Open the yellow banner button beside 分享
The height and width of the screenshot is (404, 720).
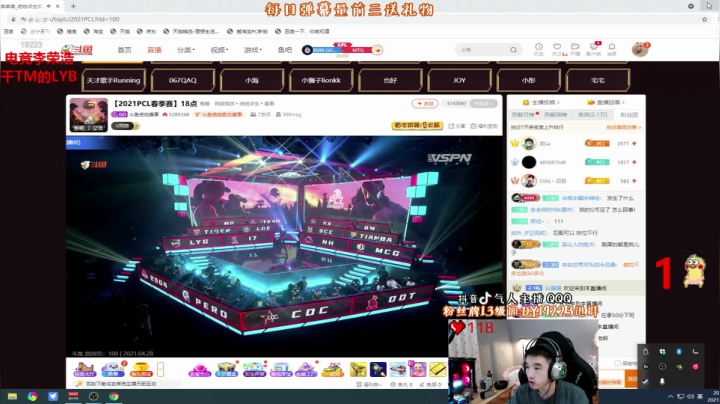click(x=417, y=125)
